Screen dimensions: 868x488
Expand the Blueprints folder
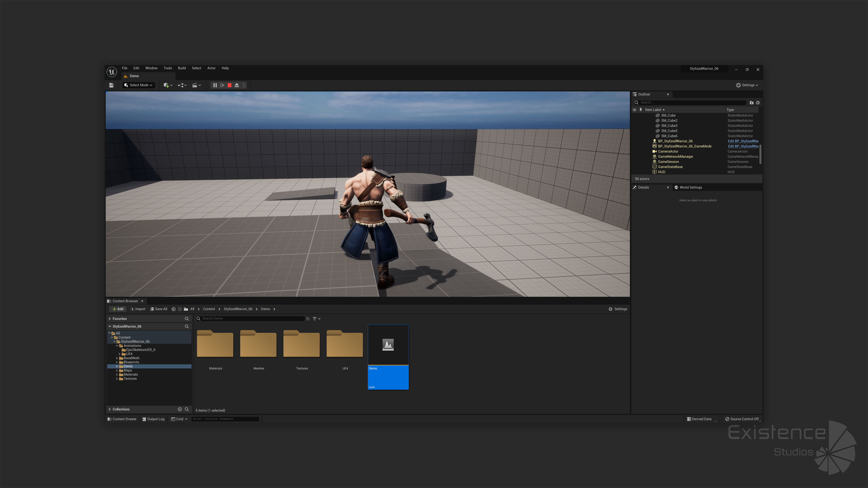[117, 362]
